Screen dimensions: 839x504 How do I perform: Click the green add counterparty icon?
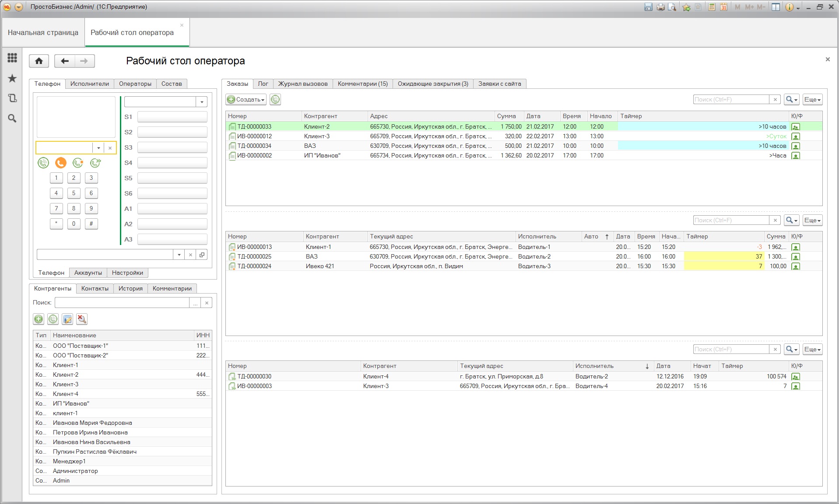[39, 319]
